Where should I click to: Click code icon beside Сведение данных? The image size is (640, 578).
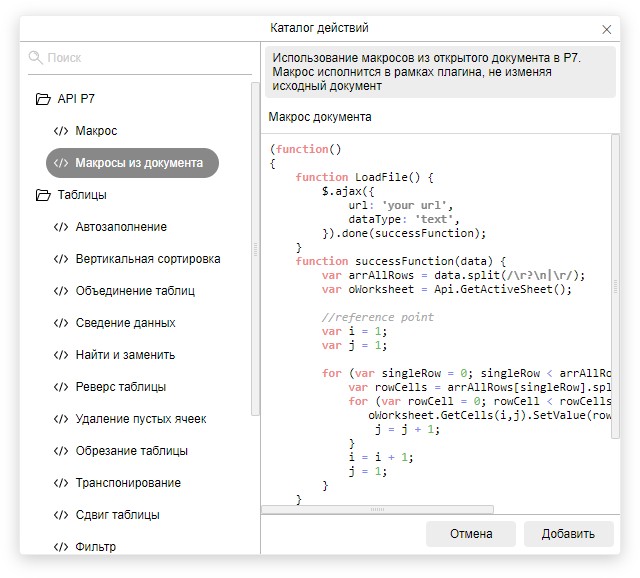(x=61, y=323)
